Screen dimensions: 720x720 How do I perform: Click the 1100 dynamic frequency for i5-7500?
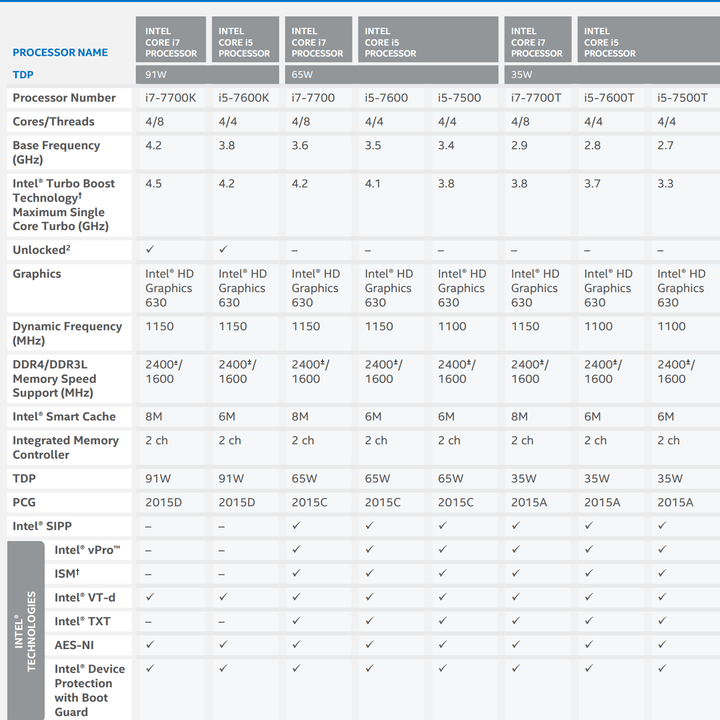pos(452,326)
